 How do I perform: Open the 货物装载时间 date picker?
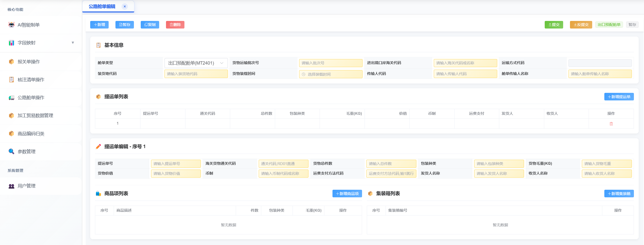pos(331,74)
